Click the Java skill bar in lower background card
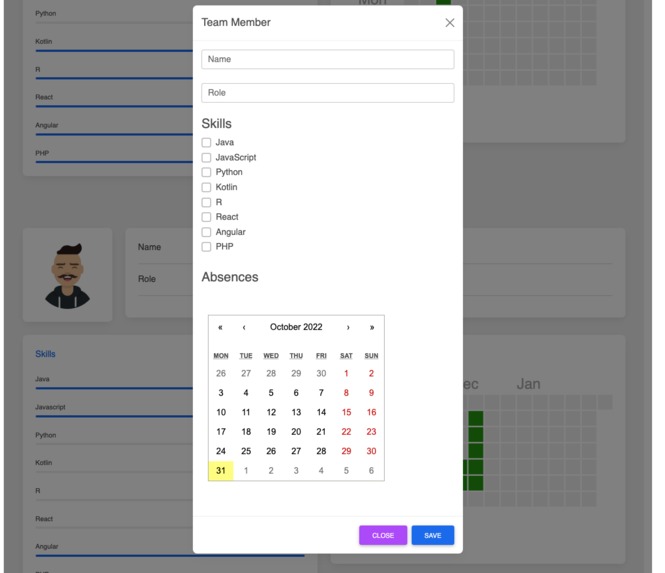The image size is (665, 573). coord(114,388)
